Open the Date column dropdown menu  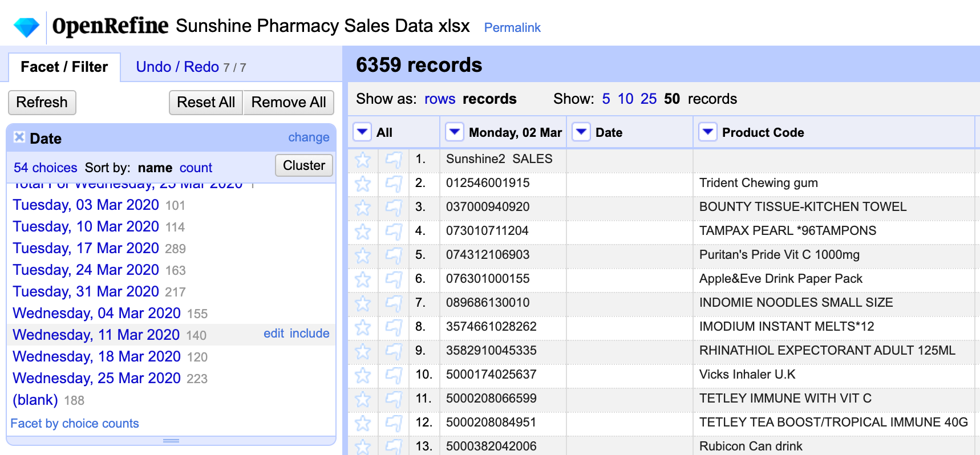581,132
